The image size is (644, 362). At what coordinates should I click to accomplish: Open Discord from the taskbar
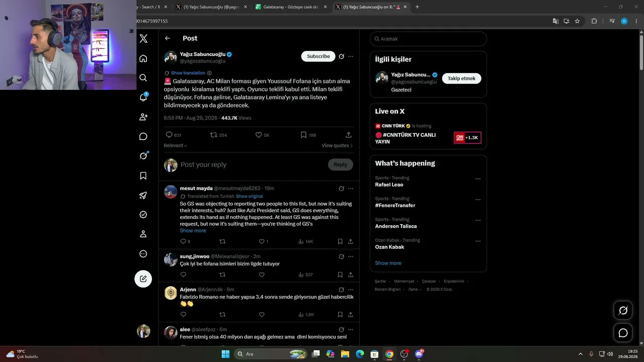click(x=419, y=354)
